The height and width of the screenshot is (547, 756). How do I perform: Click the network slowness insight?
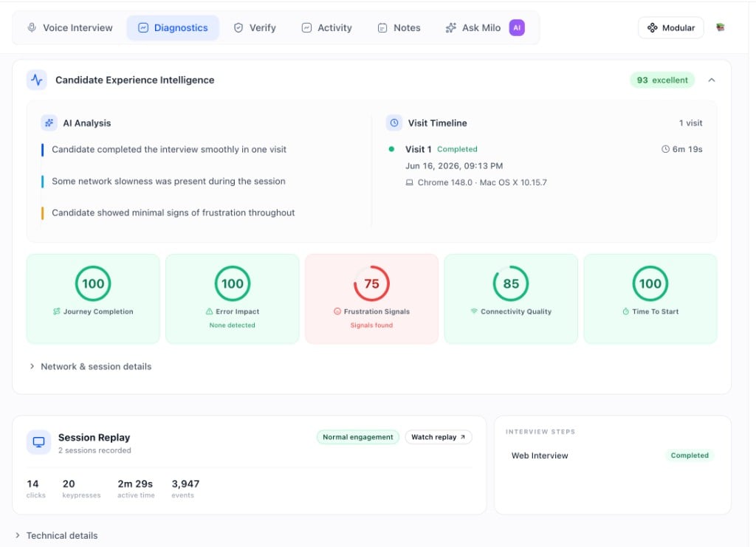tap(168, 182)
